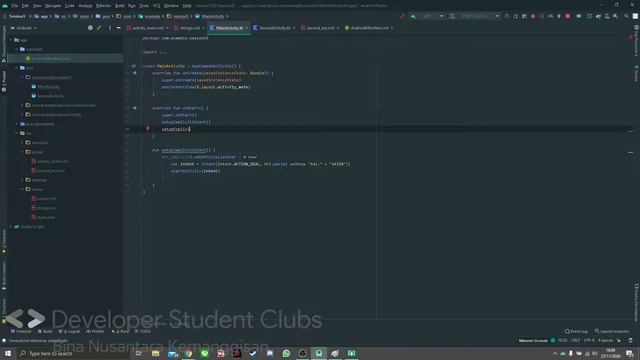Select activity_main.xml in layout folder

pyautogui.click(x=50, y=161)
